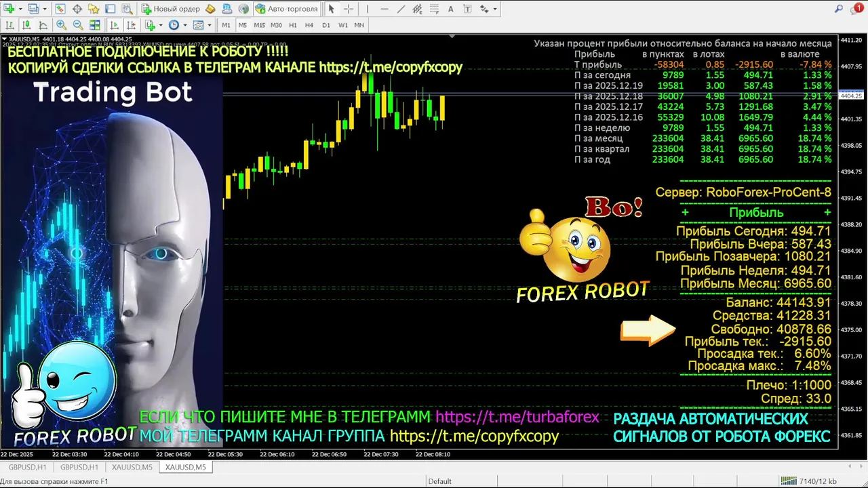868x488 pixels.
Task: Expand the arrows tool dropdown
Action: (495, 9)
